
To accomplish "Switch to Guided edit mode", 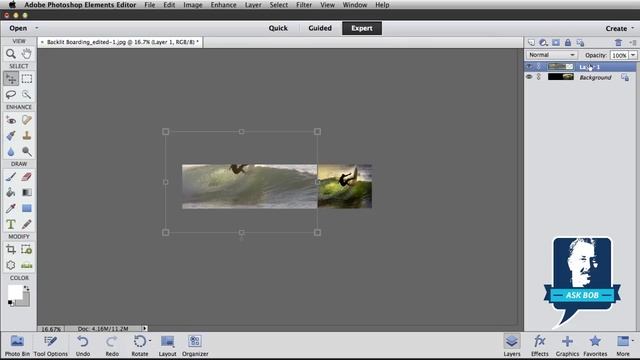I will pos(320,28).
